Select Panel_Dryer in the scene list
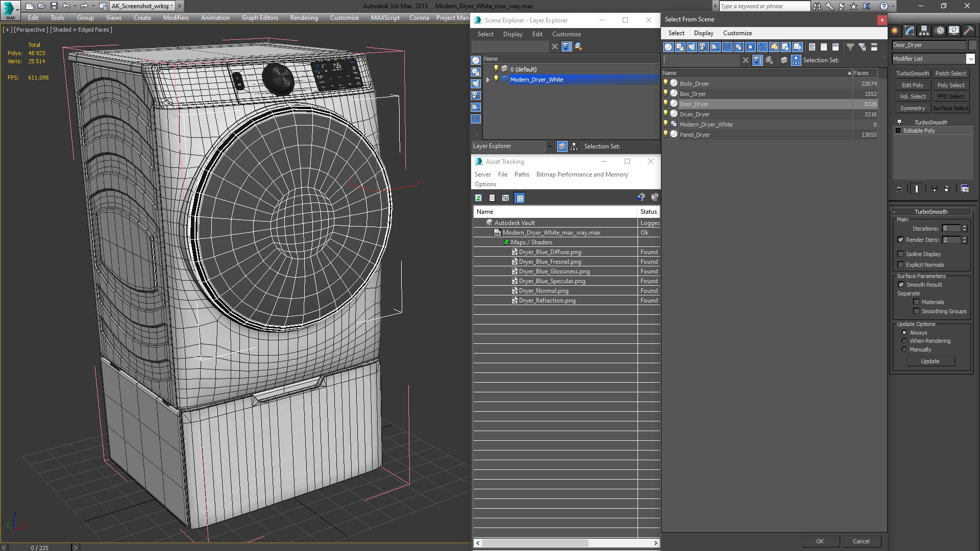980x551 pixels. pyautogui.click(x=695, y=135)
